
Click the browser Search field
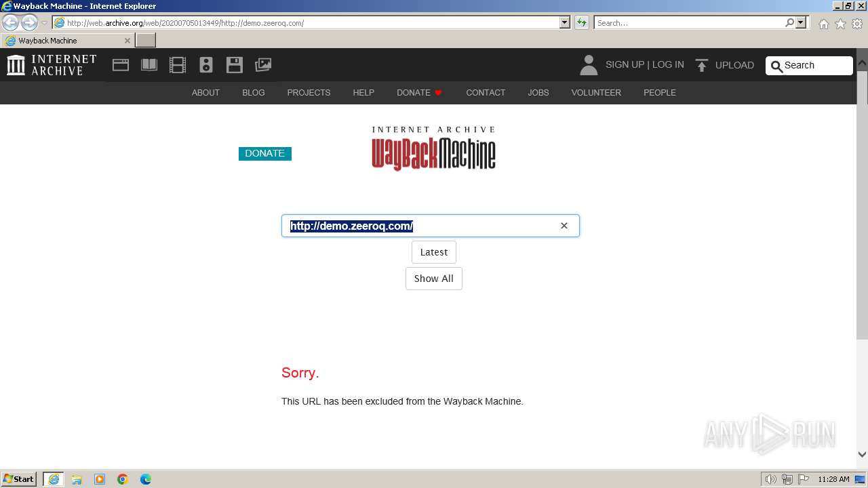[690, 22]
